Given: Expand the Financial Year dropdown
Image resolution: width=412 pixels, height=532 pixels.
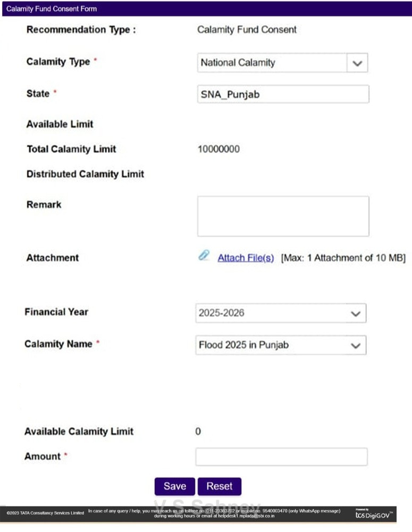Looking at the screenshot, I should (355, 313).
